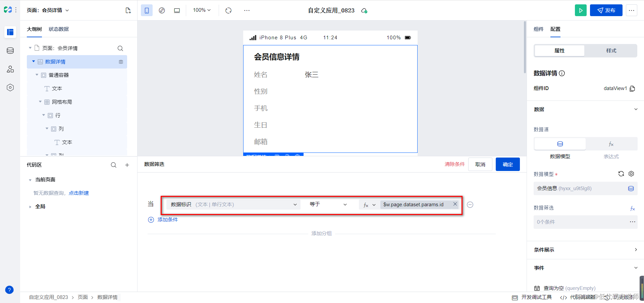Viewport: 644px width, 303px height.
Task: Open the users and roles sidebar icon
Action: pyautogui.click(x=10, y=69)
